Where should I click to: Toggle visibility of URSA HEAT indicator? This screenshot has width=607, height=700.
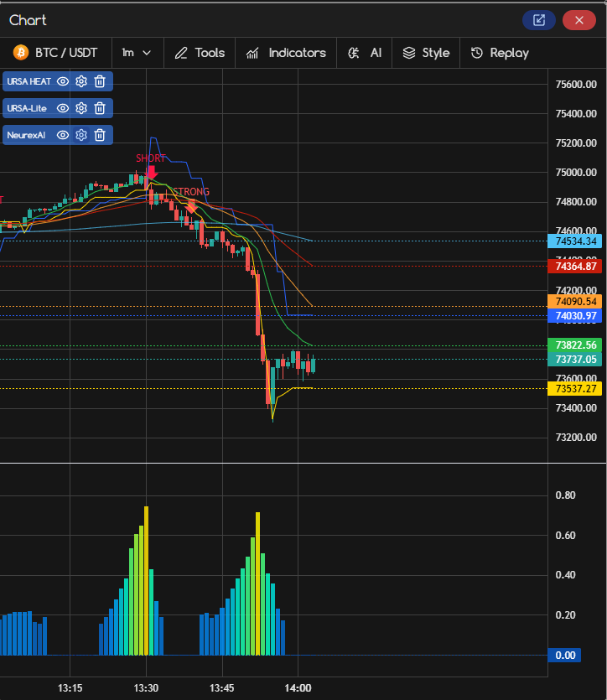pyautogui.click(x=63, y=81)
